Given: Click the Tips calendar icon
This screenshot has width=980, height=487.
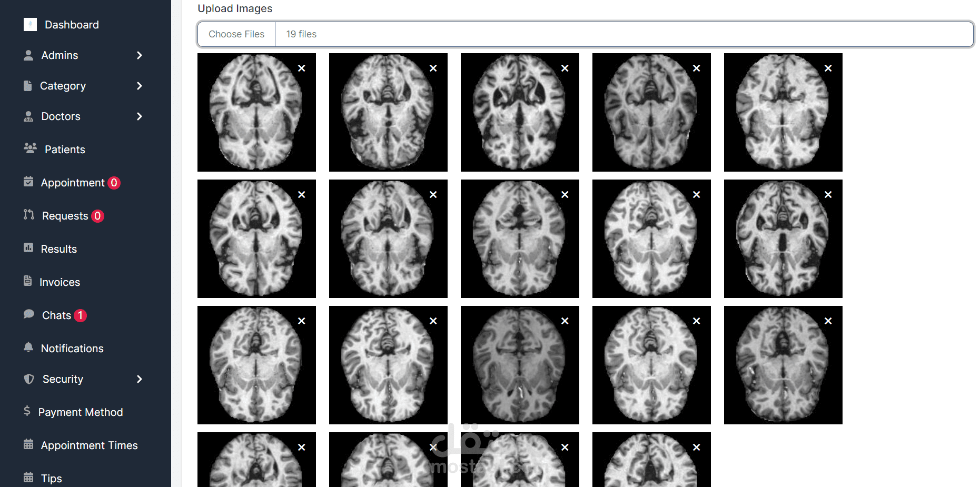Looking at the screenshot, I should pyautogui.click(x=28, y=478).
